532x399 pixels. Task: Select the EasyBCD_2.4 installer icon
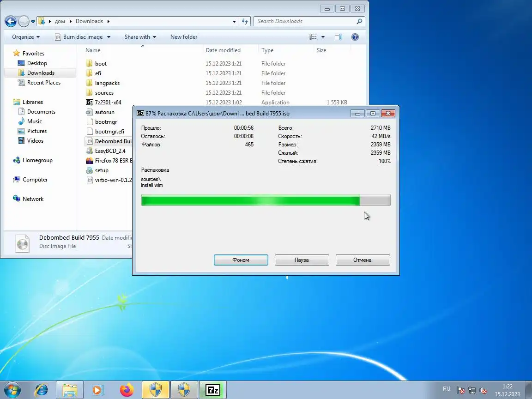90,151
